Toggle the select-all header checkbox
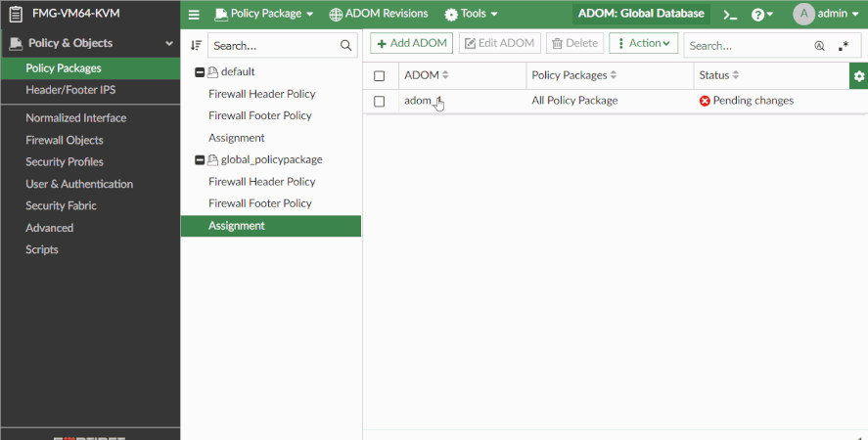868x440 pixels. (x=380, y=75)
